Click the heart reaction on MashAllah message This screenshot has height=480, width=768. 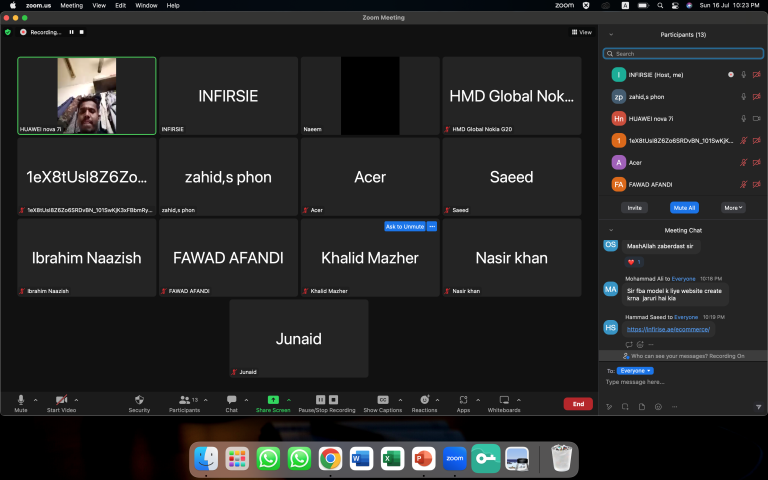634,262
